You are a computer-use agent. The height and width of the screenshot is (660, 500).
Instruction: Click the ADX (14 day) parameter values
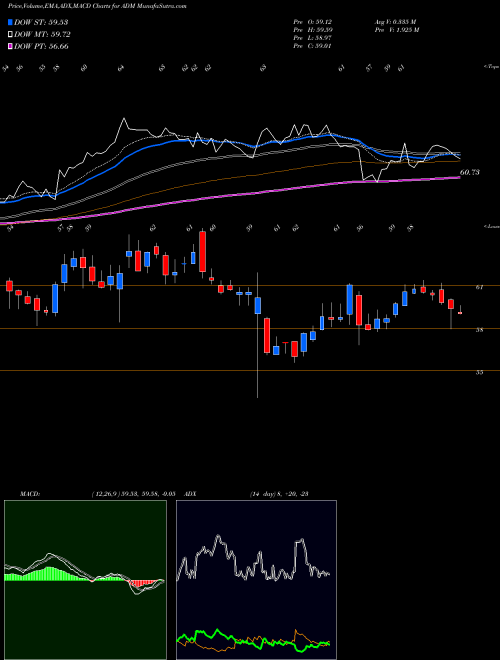click(x=279, y=494)
